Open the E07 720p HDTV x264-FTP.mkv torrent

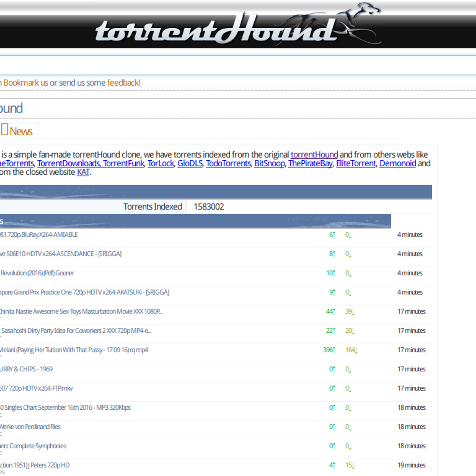coord(36,388)
